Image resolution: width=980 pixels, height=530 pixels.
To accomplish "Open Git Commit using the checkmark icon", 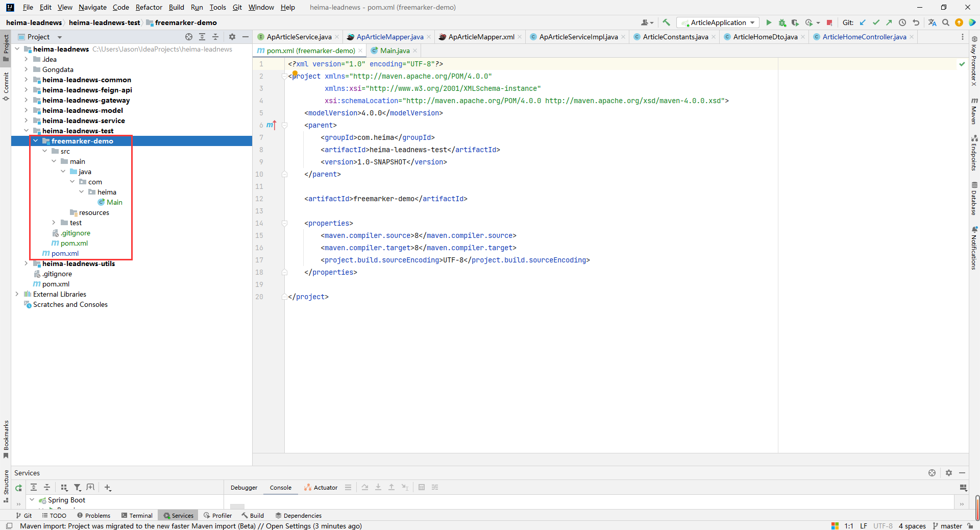I will tap(876, 22).
